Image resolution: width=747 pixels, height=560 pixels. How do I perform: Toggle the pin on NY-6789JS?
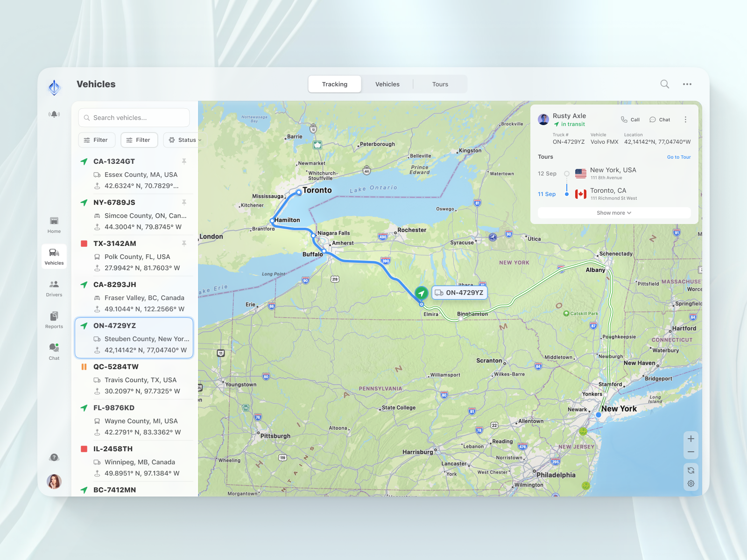point(184,202)
